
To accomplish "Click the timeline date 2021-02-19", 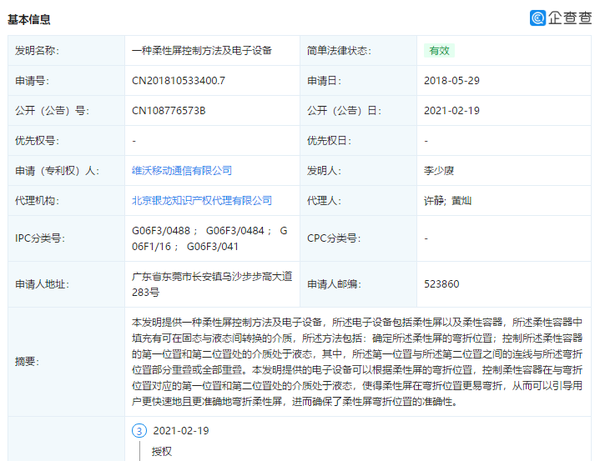I will coord(181,431).
